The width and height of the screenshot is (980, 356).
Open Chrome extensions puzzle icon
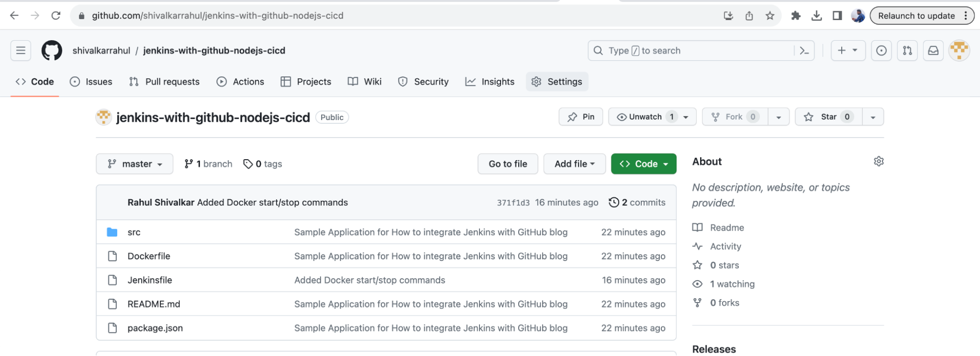796,16
